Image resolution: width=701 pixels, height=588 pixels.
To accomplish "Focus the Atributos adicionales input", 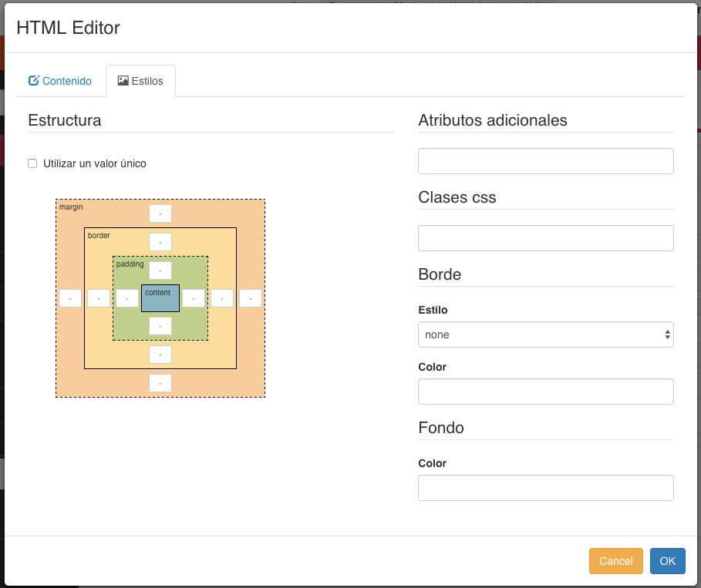I will 546,161.
